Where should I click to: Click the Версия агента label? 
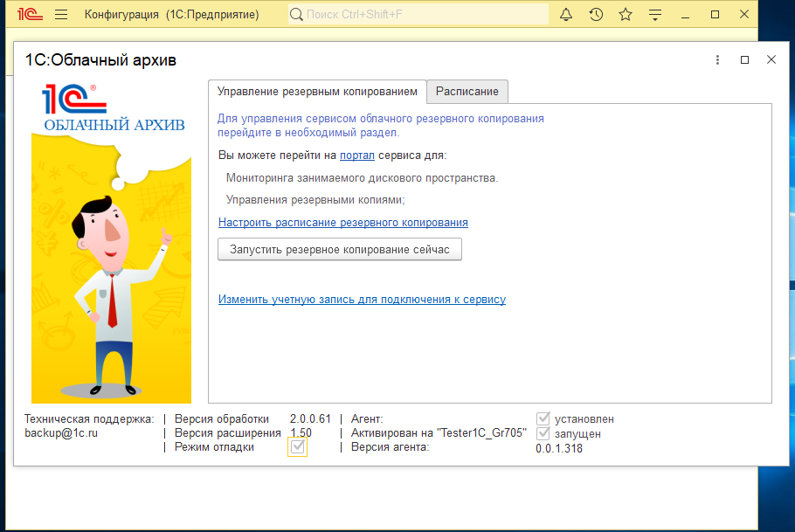click(390, 447)
